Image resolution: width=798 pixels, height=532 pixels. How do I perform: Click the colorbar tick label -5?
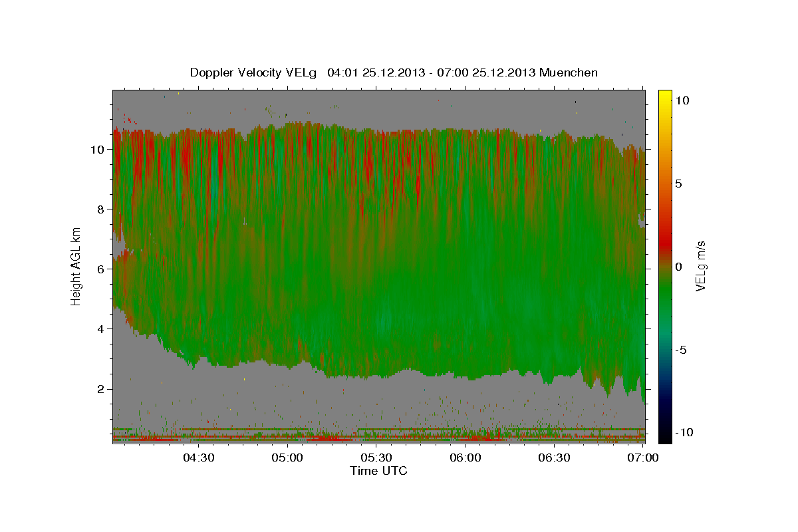pyautogui.click(x=682, y=349)
